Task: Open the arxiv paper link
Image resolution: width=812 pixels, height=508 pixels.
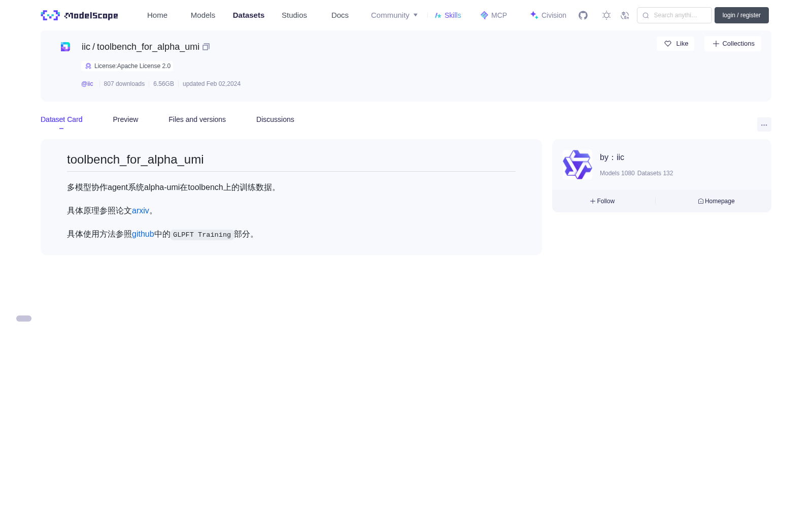Action: [x=141, y=211]
